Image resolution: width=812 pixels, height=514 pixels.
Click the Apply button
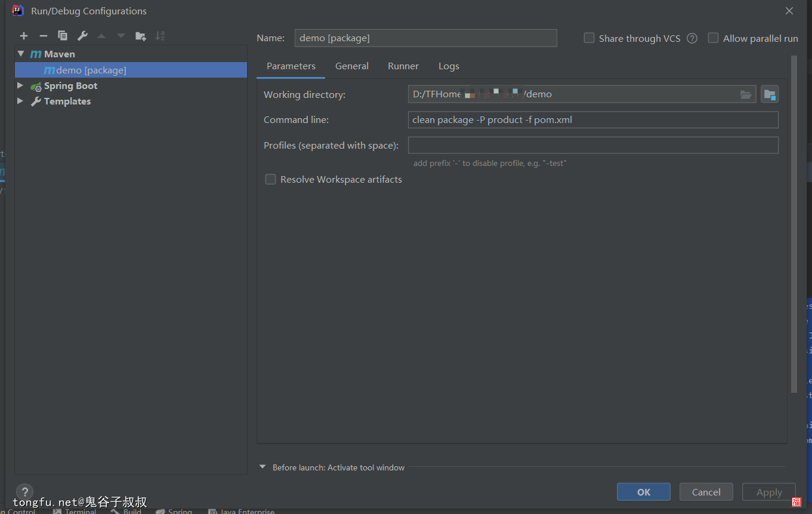[x=769, y=492]
